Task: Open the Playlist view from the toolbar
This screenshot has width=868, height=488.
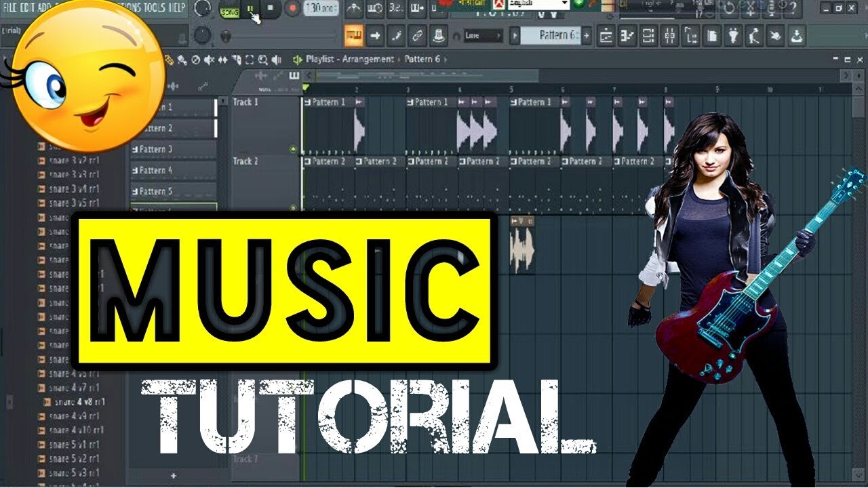Action: [606, 35]
